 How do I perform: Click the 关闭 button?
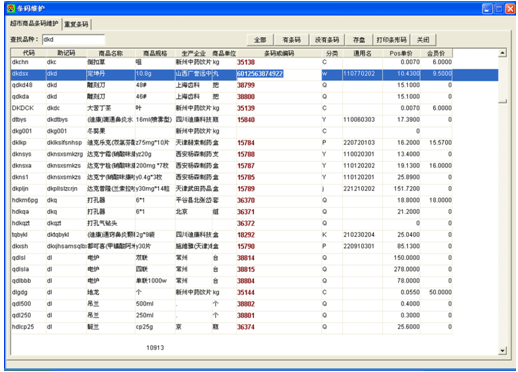pyautogui.click(x=423, y=40)
